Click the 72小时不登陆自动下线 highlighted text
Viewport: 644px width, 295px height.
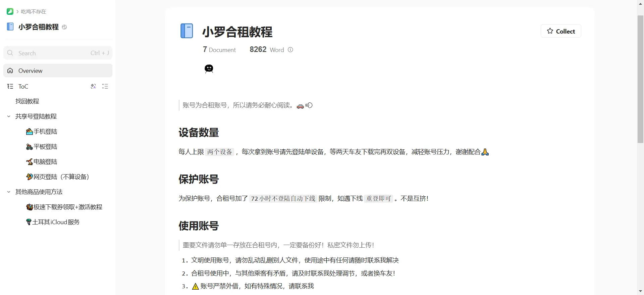point(283,198)
